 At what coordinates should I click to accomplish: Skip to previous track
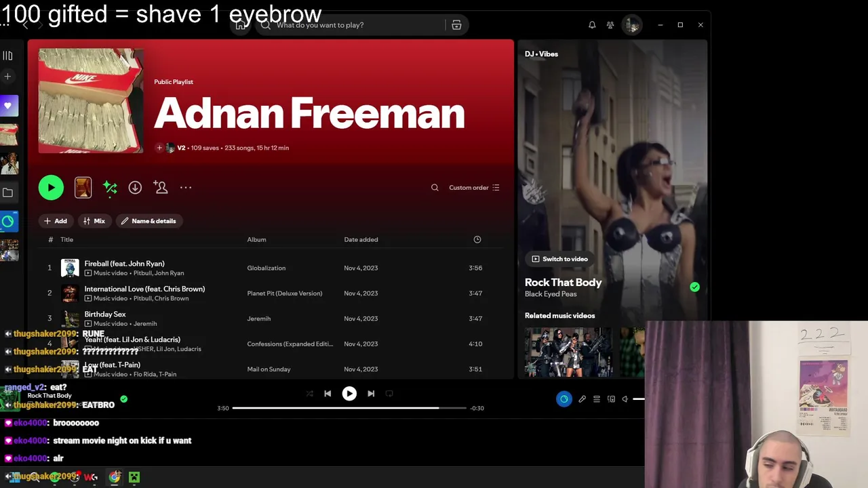coord(328,393)
